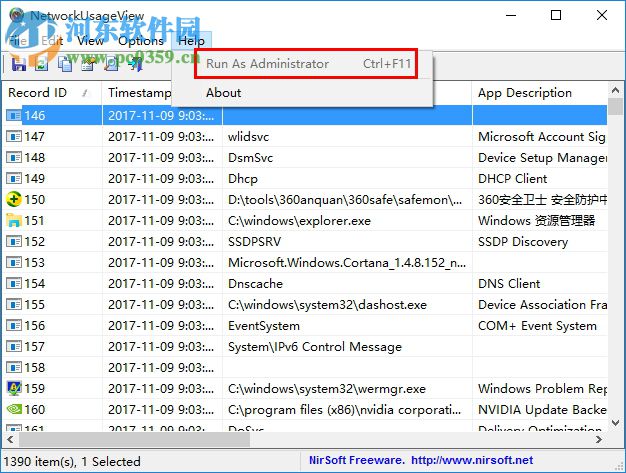Select the dashost.exe path cell
Screen dimensions: 626x473
pyautogui.click(x=347, y=305)
